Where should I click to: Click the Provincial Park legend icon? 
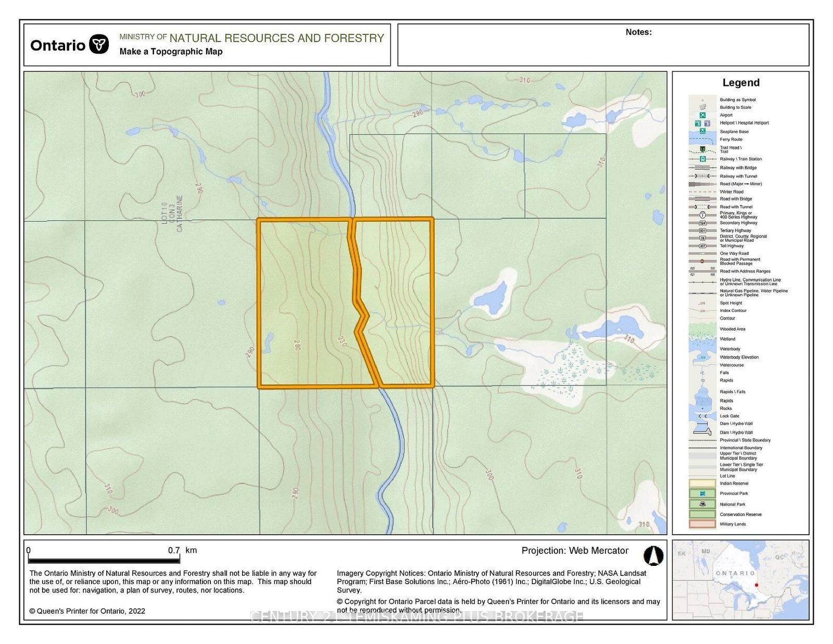coord(702,493)
